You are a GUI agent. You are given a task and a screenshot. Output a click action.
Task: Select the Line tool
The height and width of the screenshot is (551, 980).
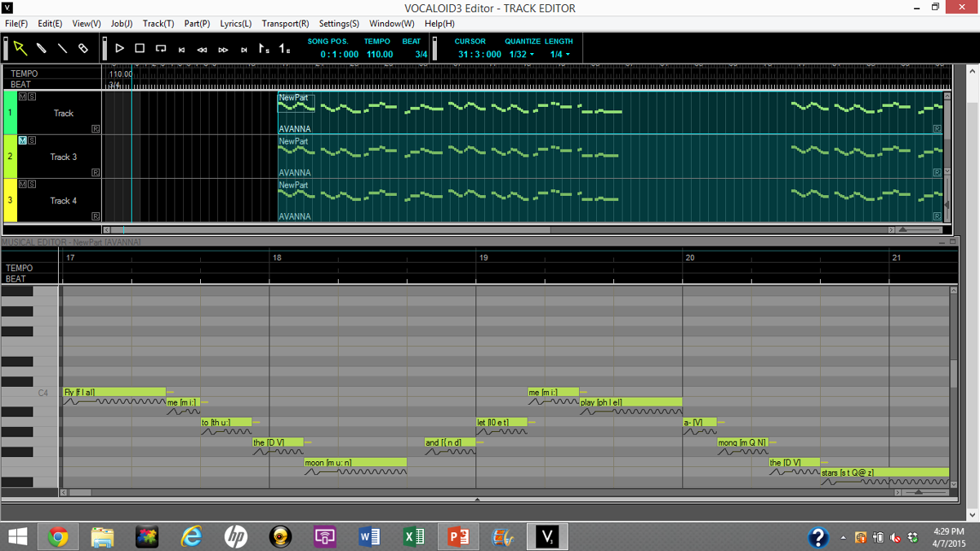point(62,48)
